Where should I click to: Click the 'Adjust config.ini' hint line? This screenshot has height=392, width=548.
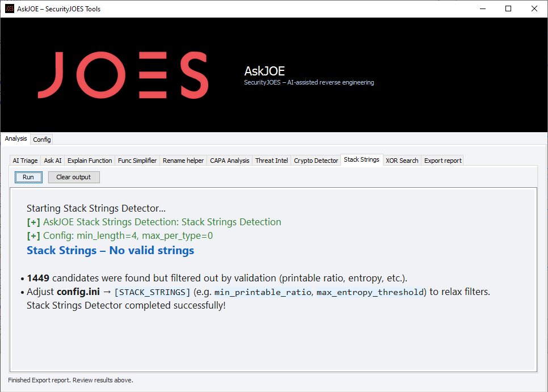tap(258, 292)
